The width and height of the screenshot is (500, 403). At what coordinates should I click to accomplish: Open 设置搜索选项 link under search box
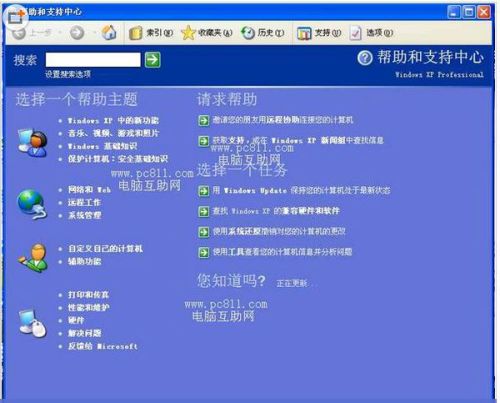point(68,74)
